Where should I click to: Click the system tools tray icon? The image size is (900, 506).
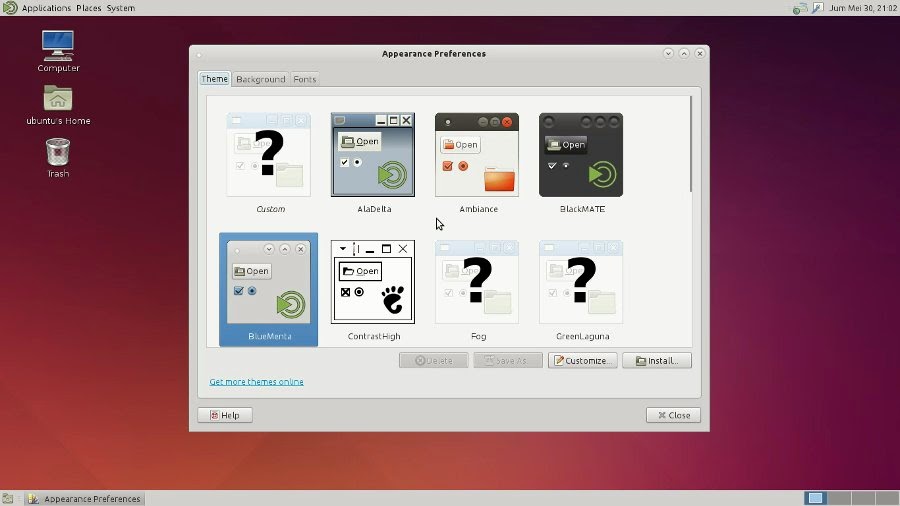(818, 7)
